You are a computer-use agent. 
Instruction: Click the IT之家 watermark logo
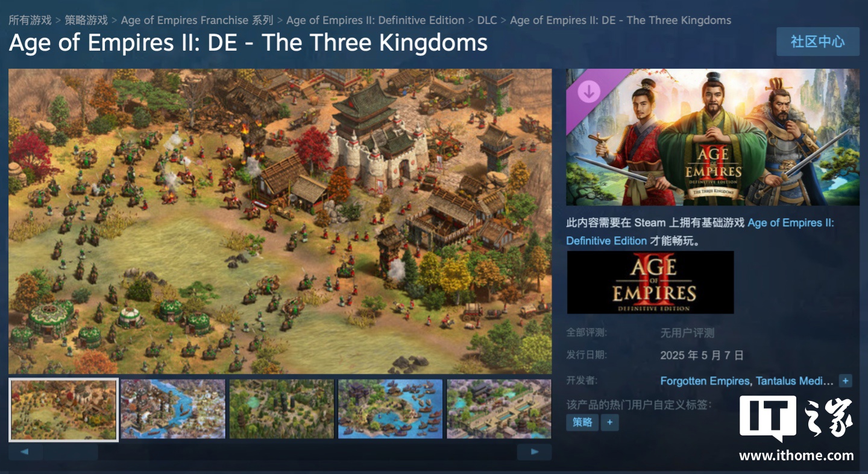coord(796,428)
